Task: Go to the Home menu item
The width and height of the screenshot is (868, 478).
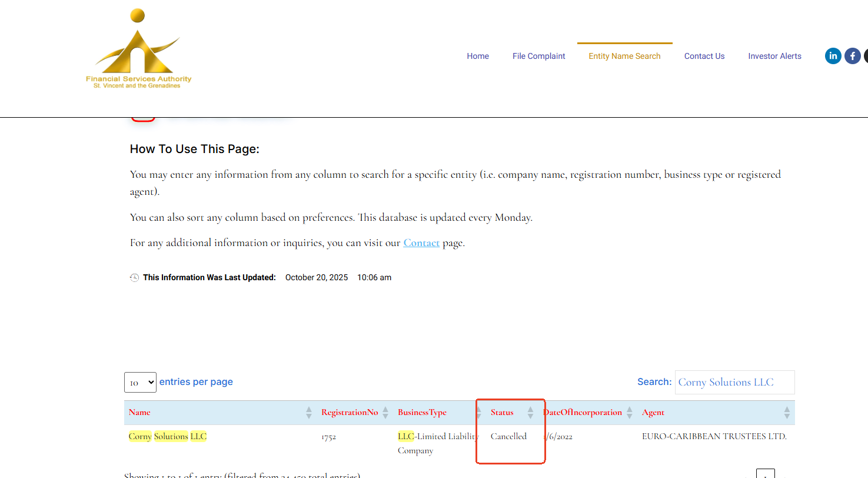Action: coord(478,56)
